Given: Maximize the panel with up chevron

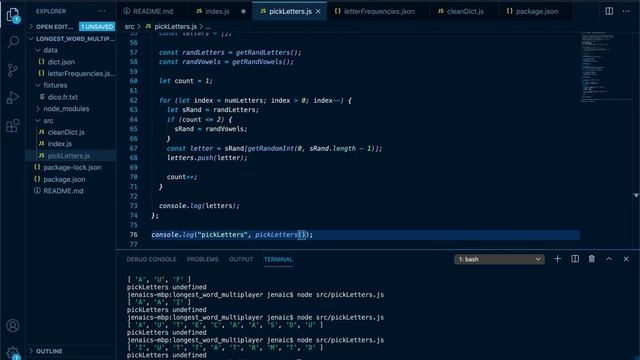Looking at the screenshot, I should pos(609,259).
